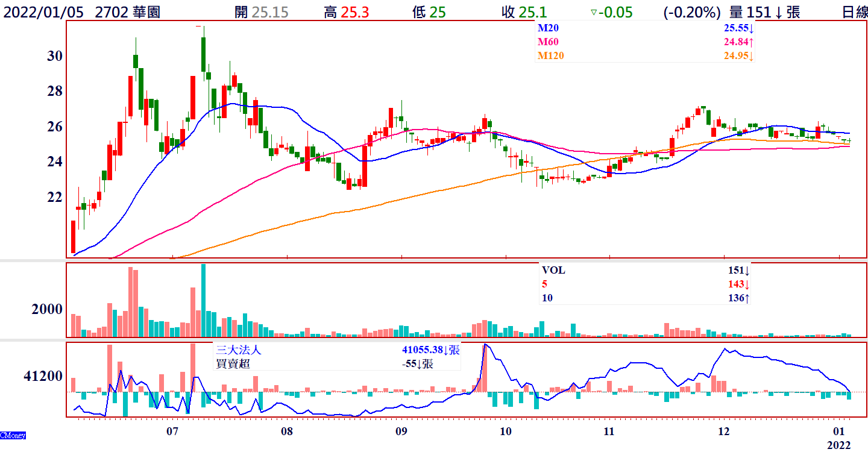Click the CMoney logo in bottom-left corner
The width and height of the screenshot is (868, 452).
[x=13, y=435]
